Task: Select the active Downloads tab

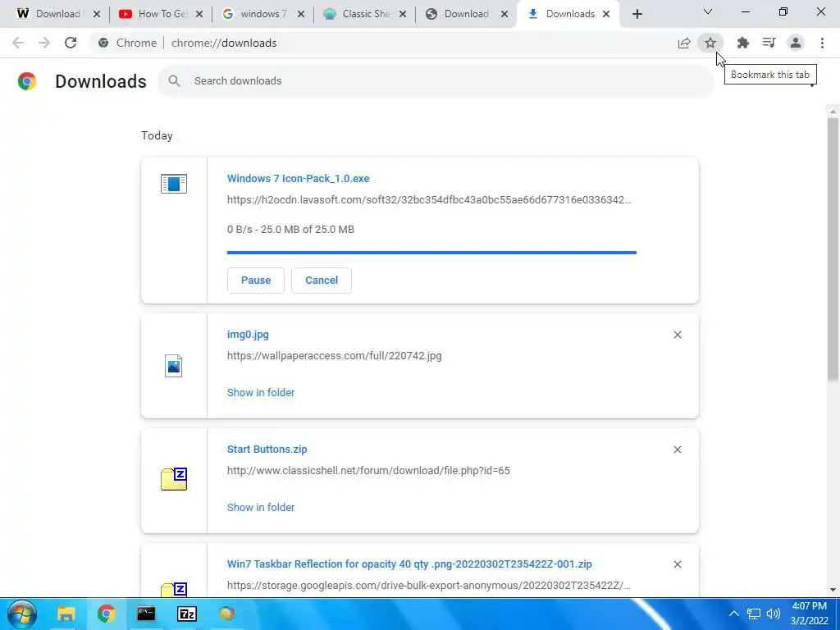Action: tap(568, 14)
